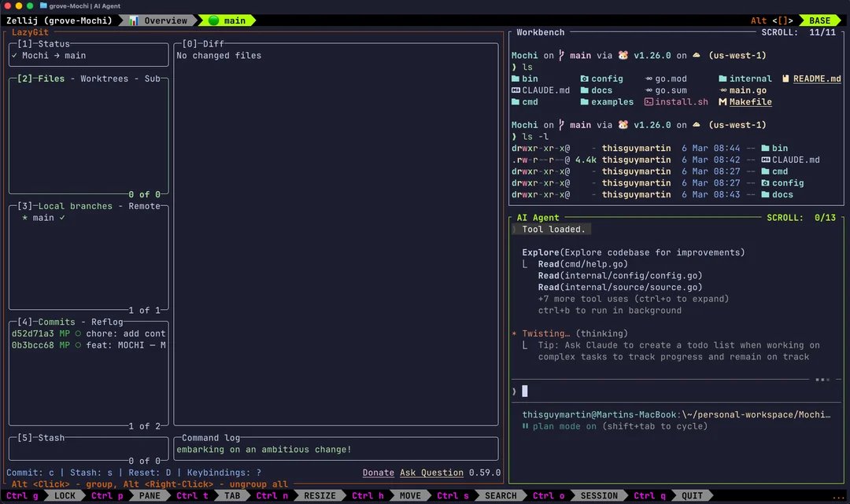Click the green circle icon on main tab
Screen dimensions: 850x504
point(213,20)
